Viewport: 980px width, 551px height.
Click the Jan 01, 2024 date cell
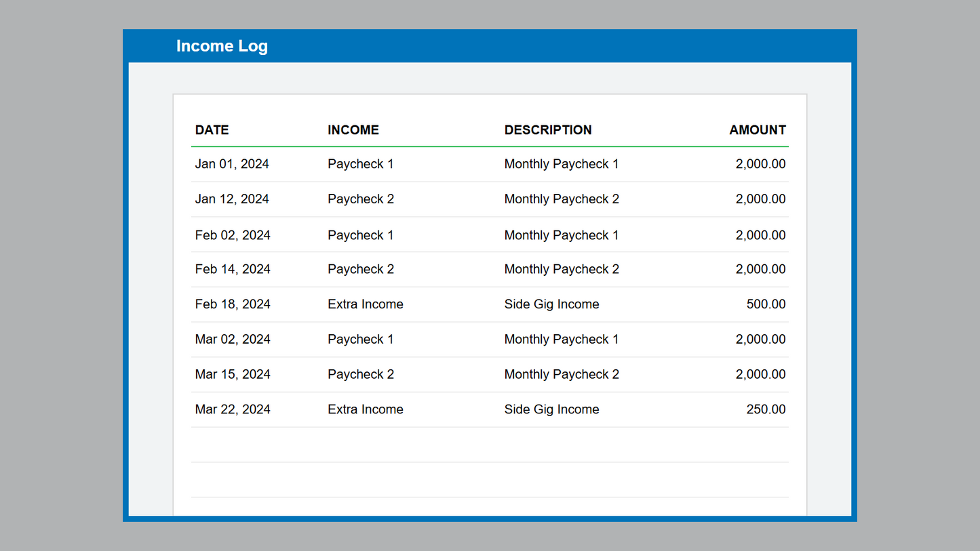click(x=232, y=164)
